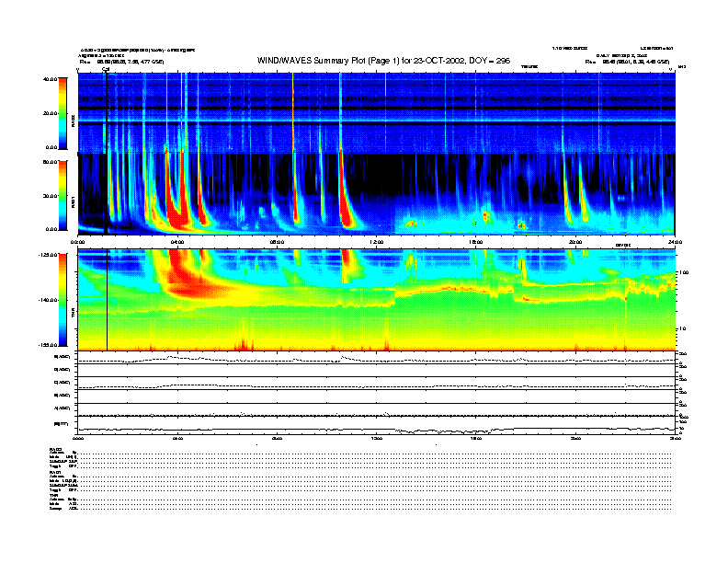Click the bright cyan horizontal band in RAD2
728x563 pixels.
point(377,121)
